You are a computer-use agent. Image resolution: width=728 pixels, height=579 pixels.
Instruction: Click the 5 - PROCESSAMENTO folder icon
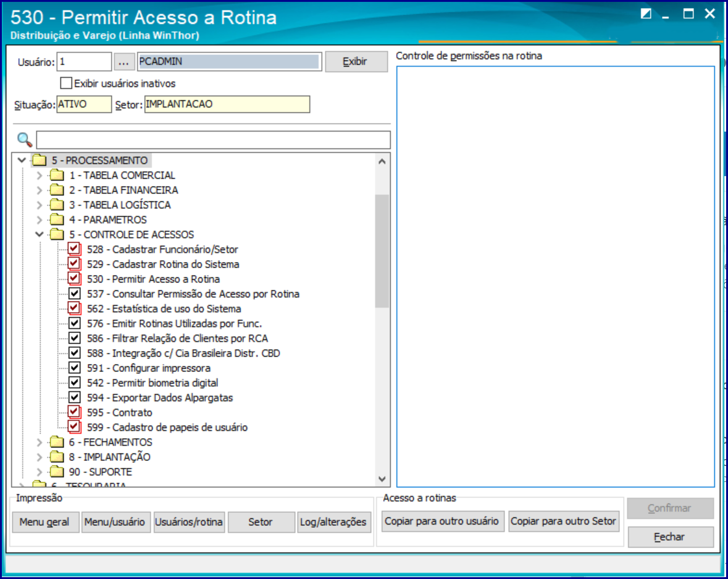coord(40,160)
